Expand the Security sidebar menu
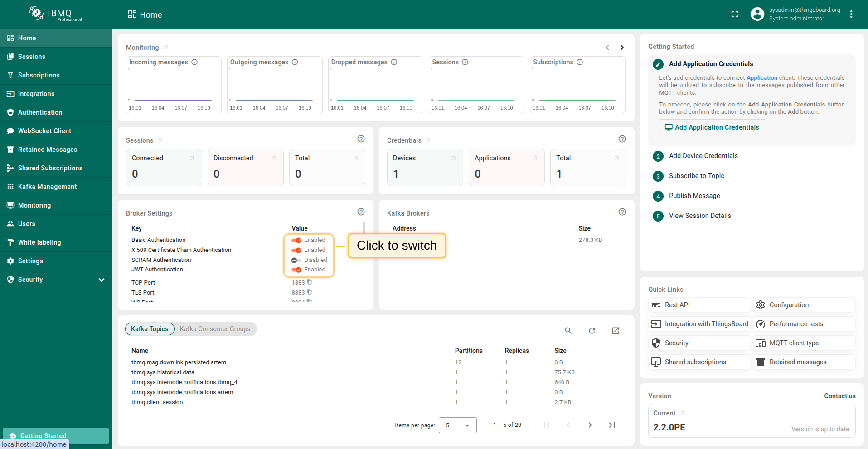Screen dimensions: 868x449 click(x=102, y=280)
